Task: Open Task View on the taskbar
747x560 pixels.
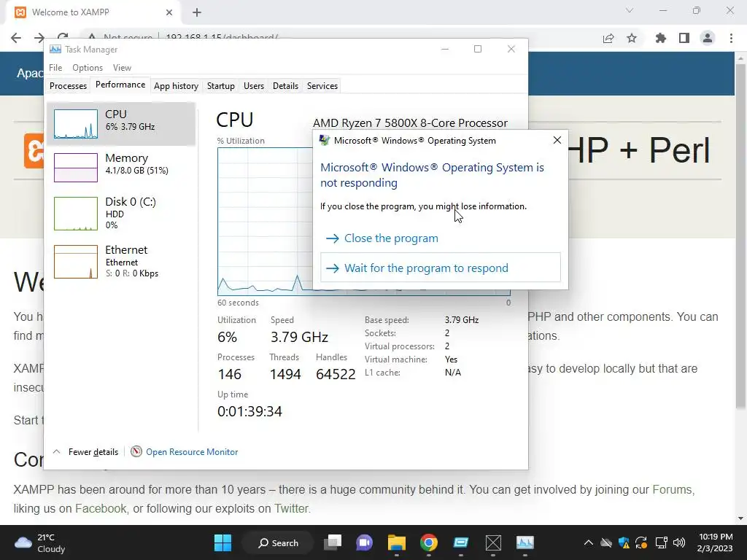Action: pos(333,542)
